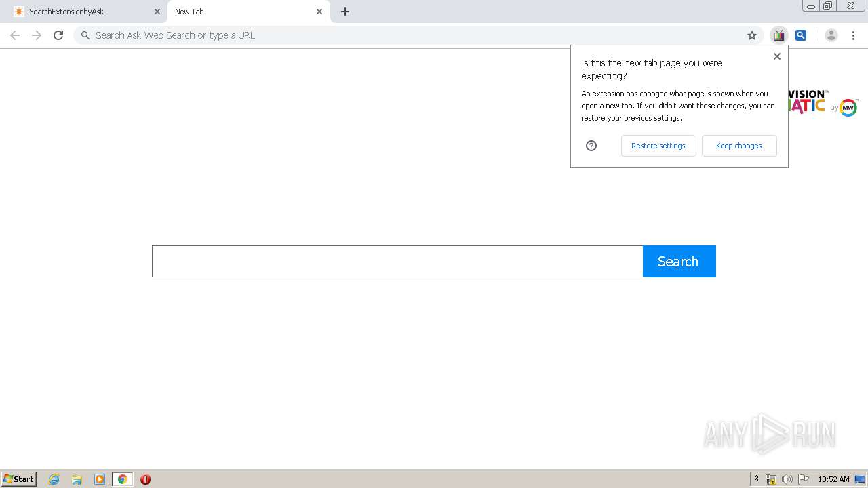Open the Opera taskbar icon
This screenshot has width=868, height=488.
click(x=145, y=479)
